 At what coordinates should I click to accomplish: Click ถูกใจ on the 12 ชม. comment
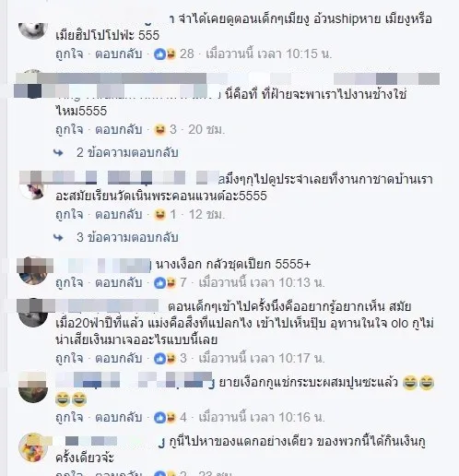coord(69,215)
